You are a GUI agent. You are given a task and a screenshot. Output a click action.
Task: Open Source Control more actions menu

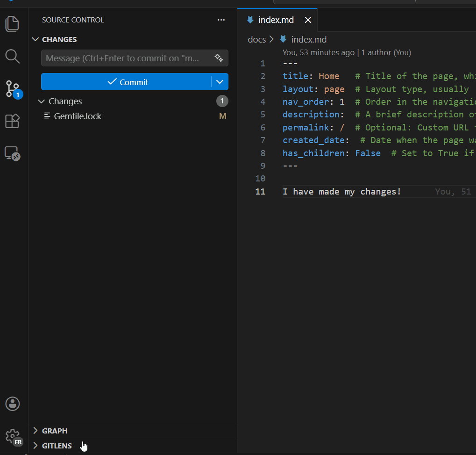[221, 20]
